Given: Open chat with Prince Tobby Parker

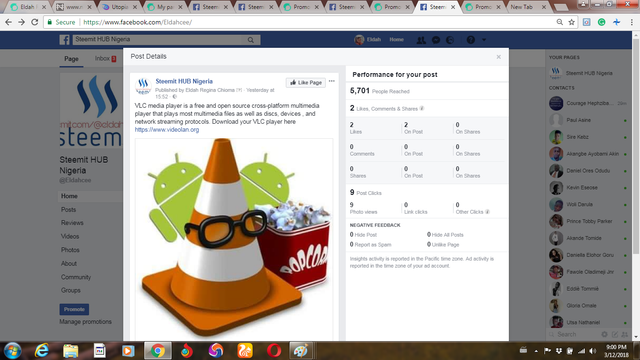Looking at the screenshot, I should tap(587, 221).
